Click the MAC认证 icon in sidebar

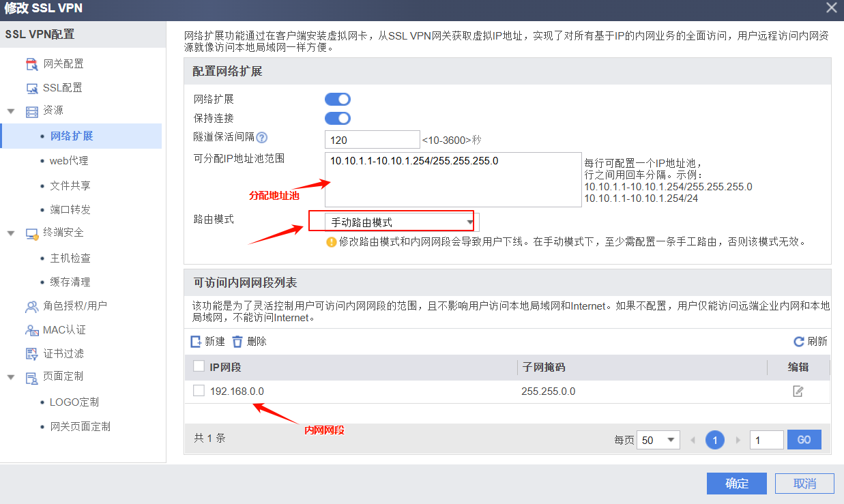click(x=32, y=330)
